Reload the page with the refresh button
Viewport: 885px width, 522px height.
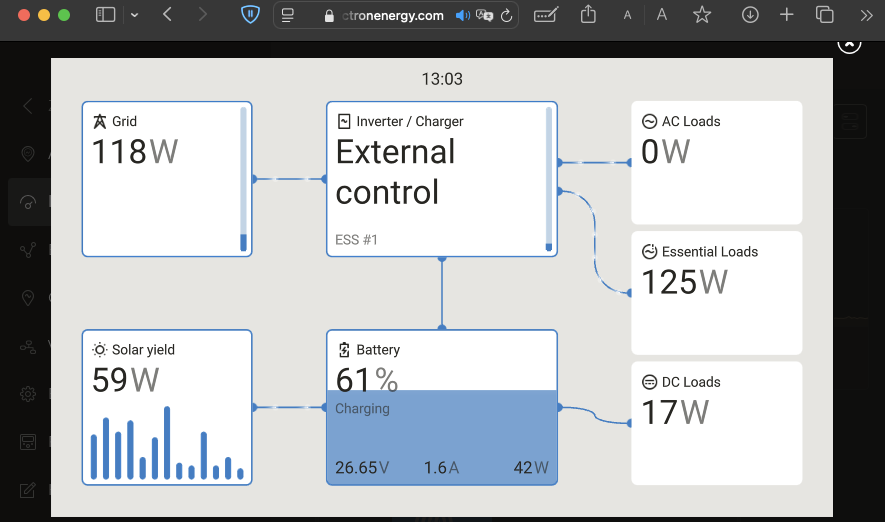tap(507, 16)
